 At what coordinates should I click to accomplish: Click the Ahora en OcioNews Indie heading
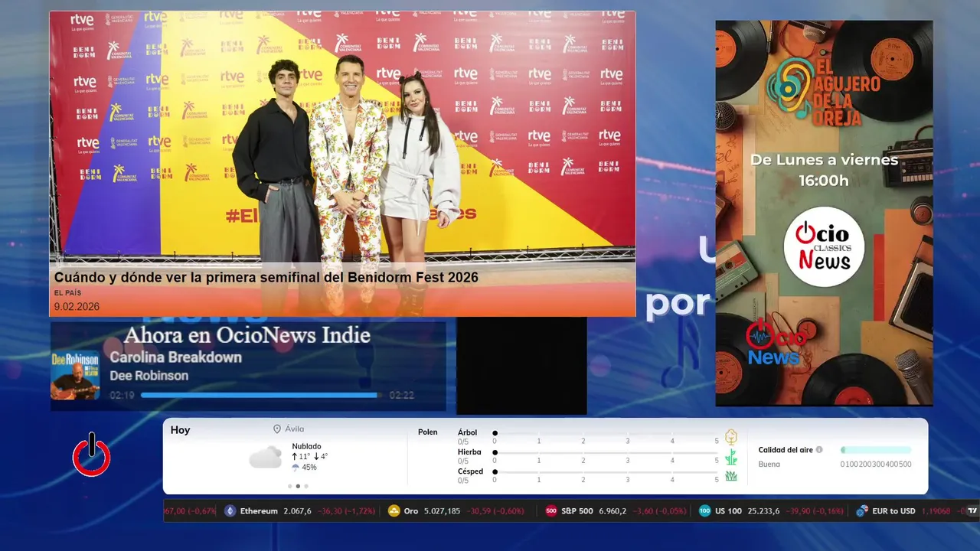point(247,335)
